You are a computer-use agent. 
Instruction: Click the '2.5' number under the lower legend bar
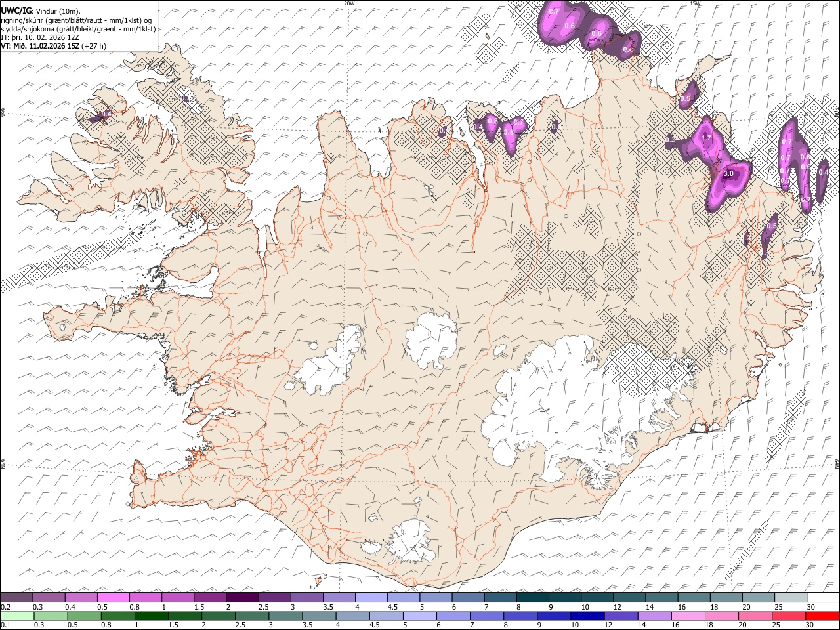pyautogui.click(x=241, y=625)
